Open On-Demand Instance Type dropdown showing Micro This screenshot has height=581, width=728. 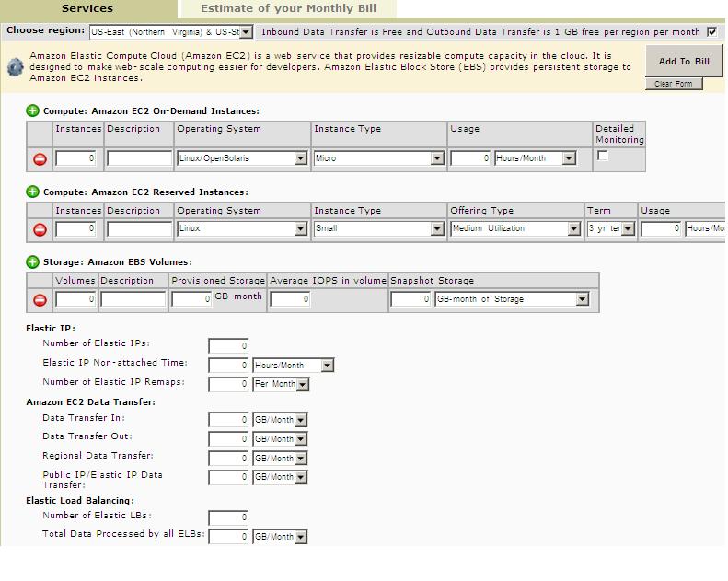(x=379, y=158)
